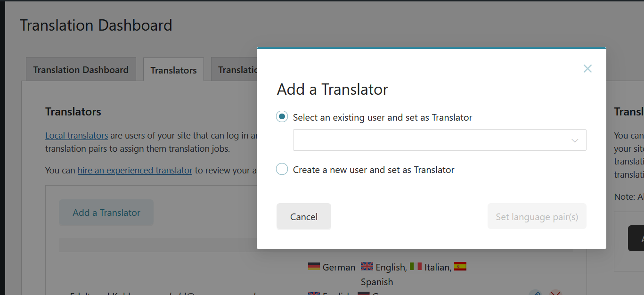The image size is (644, 295).
Task: Click the Set language pair(s) button
Action: point(537,217)
